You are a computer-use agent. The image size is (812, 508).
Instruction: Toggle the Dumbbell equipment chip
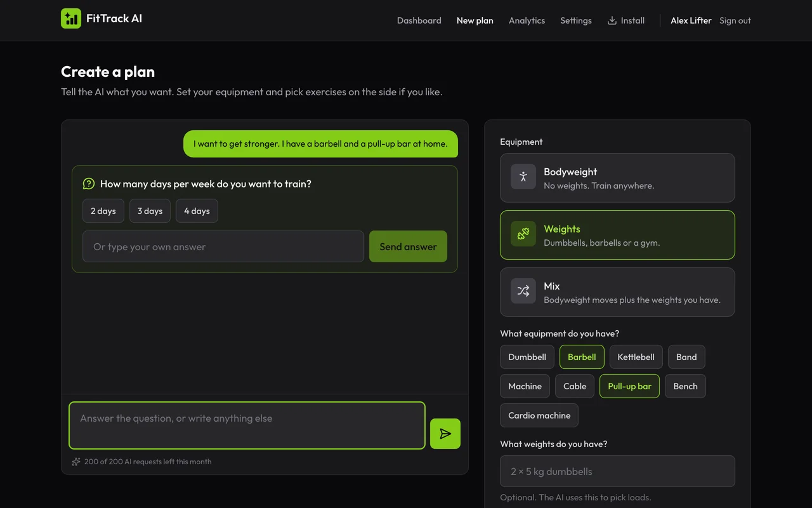527,357
